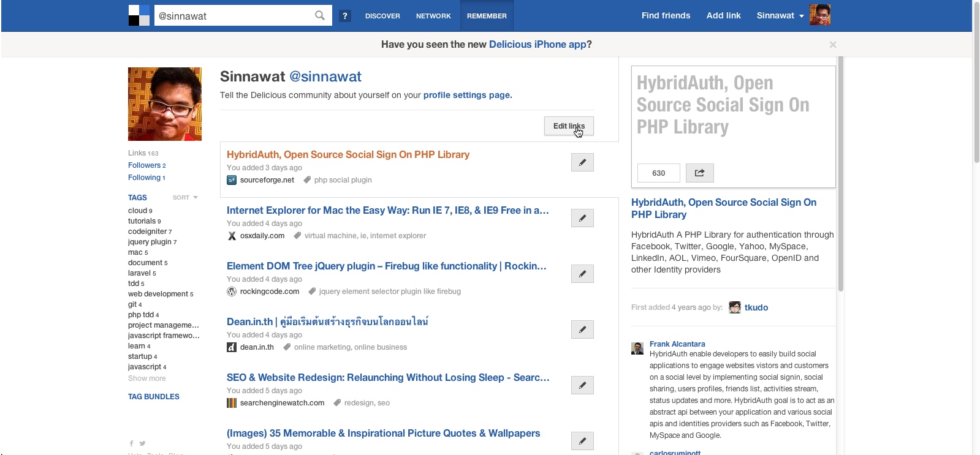Viewport: 980px width, 455px height.
Task: Click the rockingcode.com favicon
Action: point(232,291)
